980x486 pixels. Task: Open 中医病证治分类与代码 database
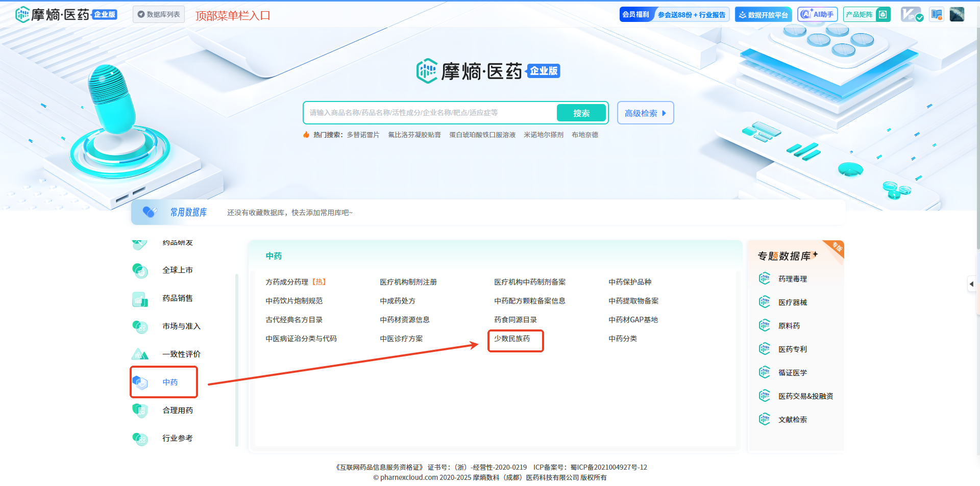tap(301, 339)
